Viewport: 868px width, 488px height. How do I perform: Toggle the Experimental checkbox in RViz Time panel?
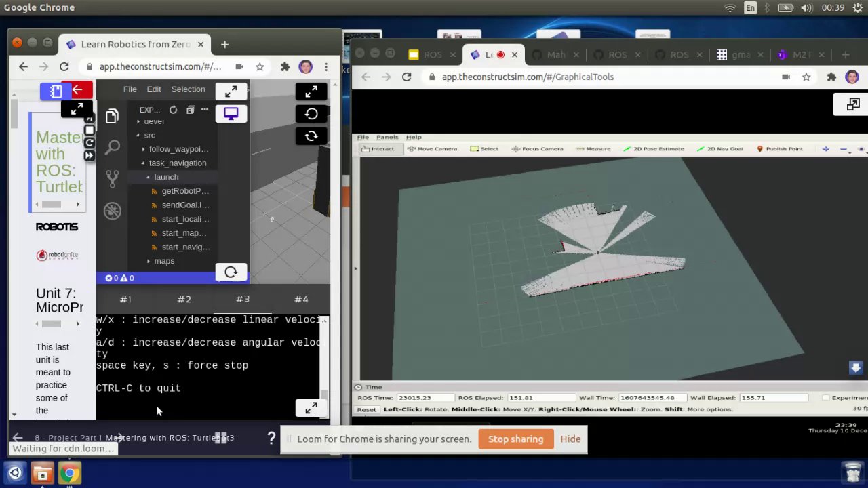click(x=825, y=398)
